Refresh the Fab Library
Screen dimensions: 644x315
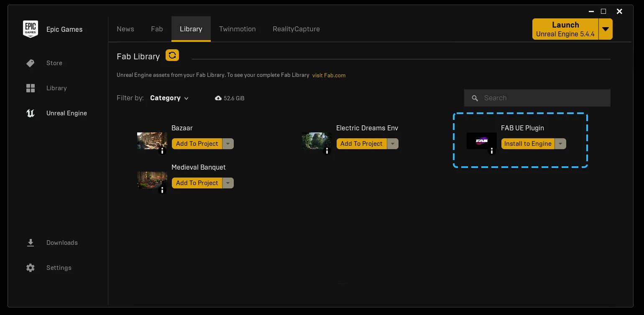point(172,55)
